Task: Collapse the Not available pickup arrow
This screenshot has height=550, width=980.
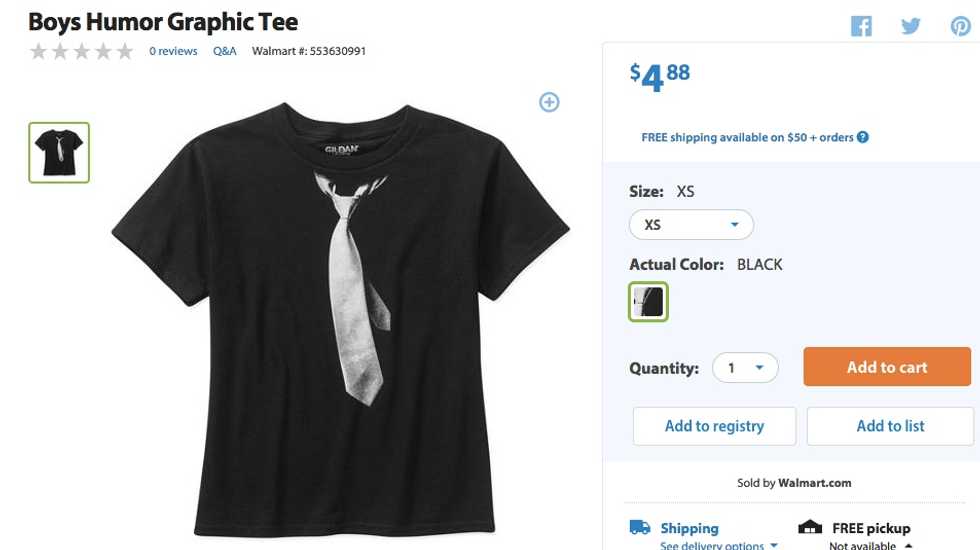Action: pos(908,545)
